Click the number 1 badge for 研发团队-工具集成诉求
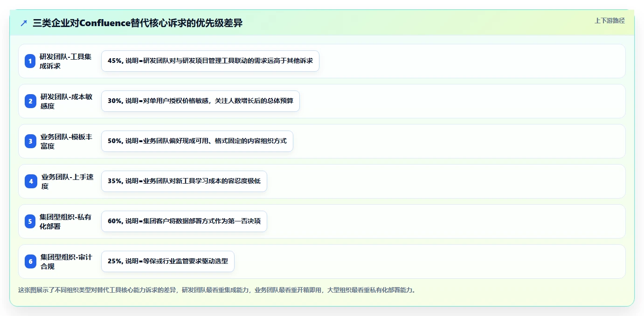 (x=30, y=61)
